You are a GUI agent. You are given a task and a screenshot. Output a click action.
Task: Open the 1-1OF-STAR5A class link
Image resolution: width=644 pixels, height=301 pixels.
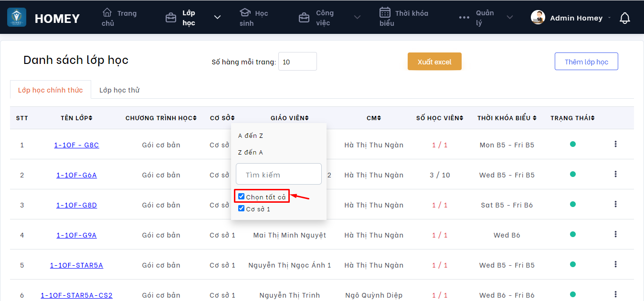click(x=76, y=265)
